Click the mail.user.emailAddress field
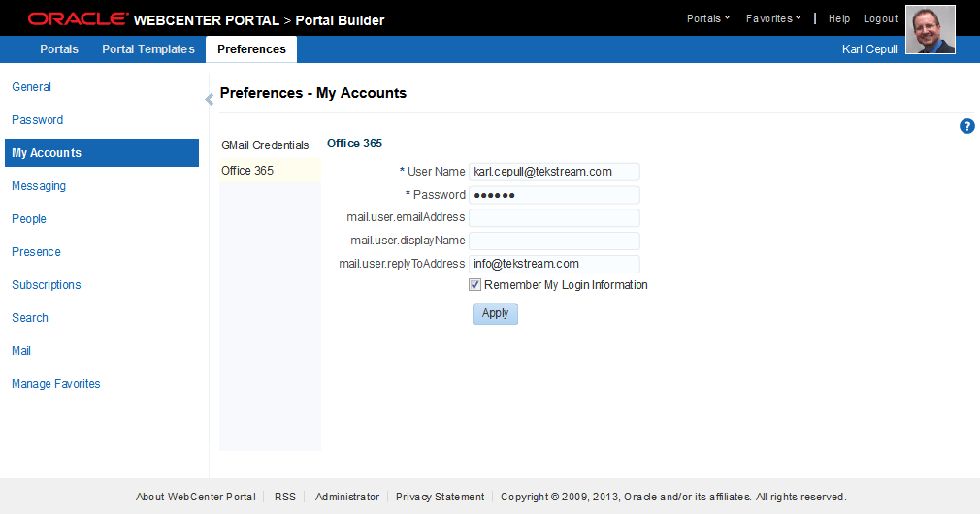The image size is (980, 514). pyautogui.click(x=554, y=218)
